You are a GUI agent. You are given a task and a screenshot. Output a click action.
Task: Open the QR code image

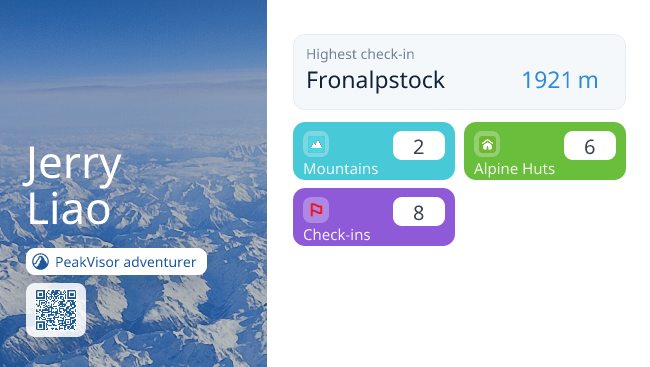(x=56, y=310)
